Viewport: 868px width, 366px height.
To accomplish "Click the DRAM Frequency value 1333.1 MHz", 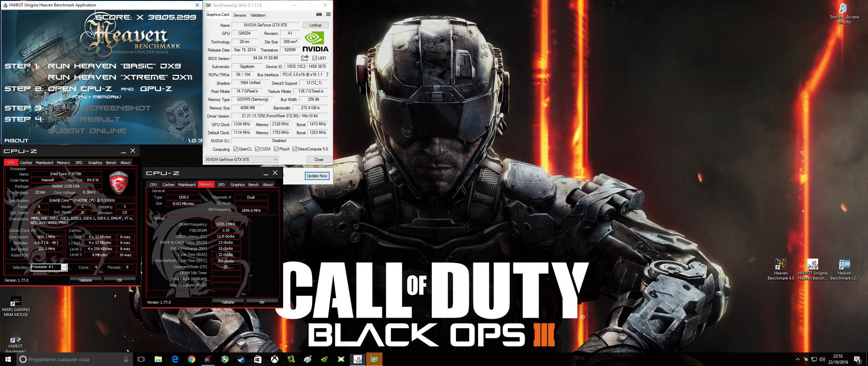I will 225,224.
